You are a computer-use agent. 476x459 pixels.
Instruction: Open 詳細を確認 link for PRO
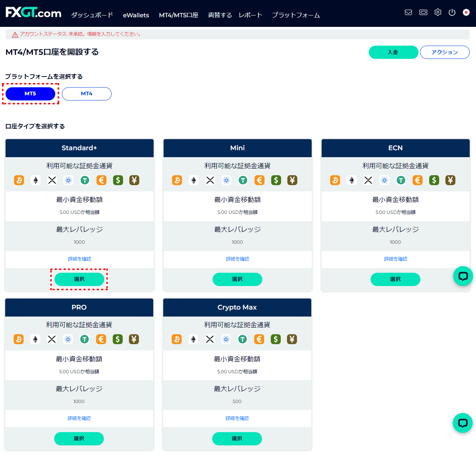click(79, 419)
